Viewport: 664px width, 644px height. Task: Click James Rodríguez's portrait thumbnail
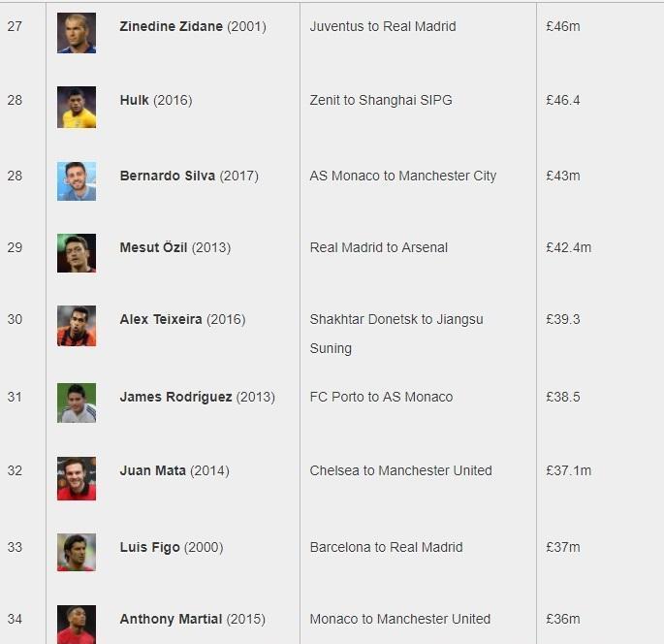point(77,402)
